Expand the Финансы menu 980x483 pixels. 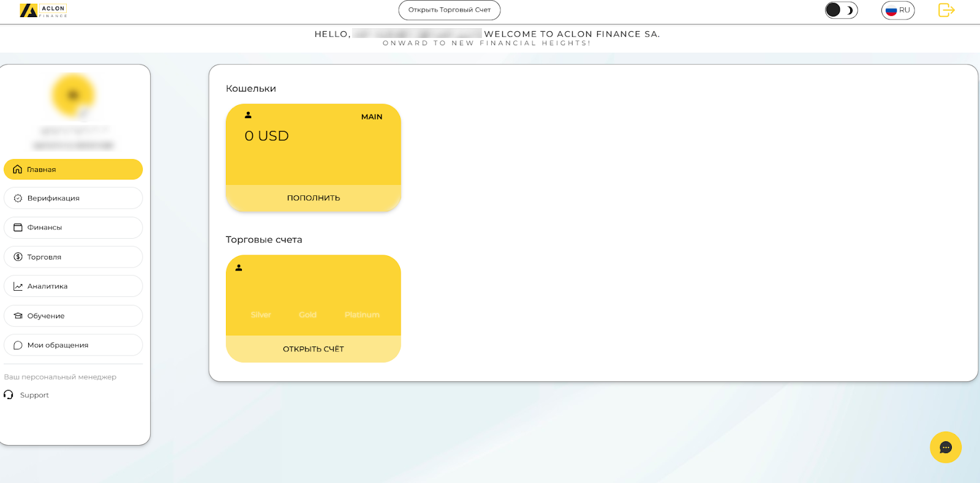[x=73, y=228]
